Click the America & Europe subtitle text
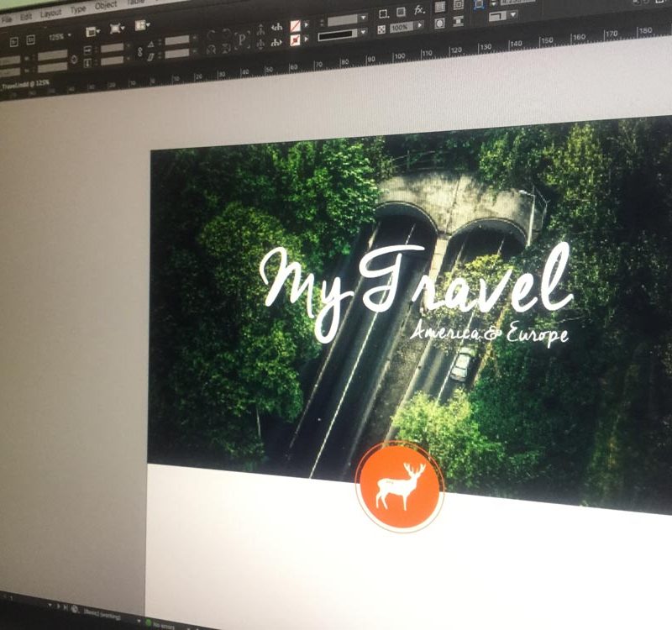The height and width of the screenshot is (630, 672). [x=489, y=333]
